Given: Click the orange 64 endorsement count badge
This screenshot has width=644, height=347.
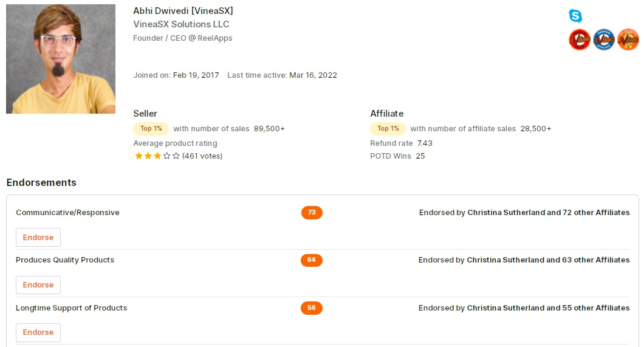Looking at the screenshot, I should (x=311, y=260).
